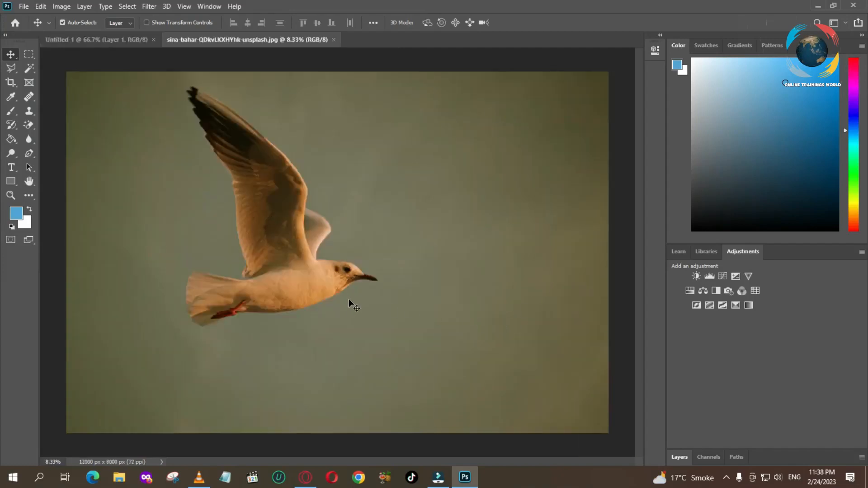Image resolution: width=868 pixels, height=488 pixels.
Task: Select the Eraser tool
Action: (x=29, y=125)
